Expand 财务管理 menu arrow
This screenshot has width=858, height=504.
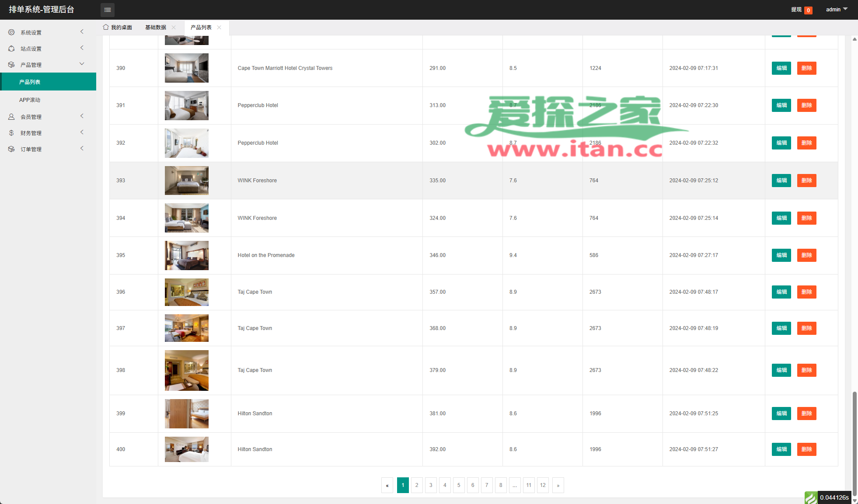82,132
